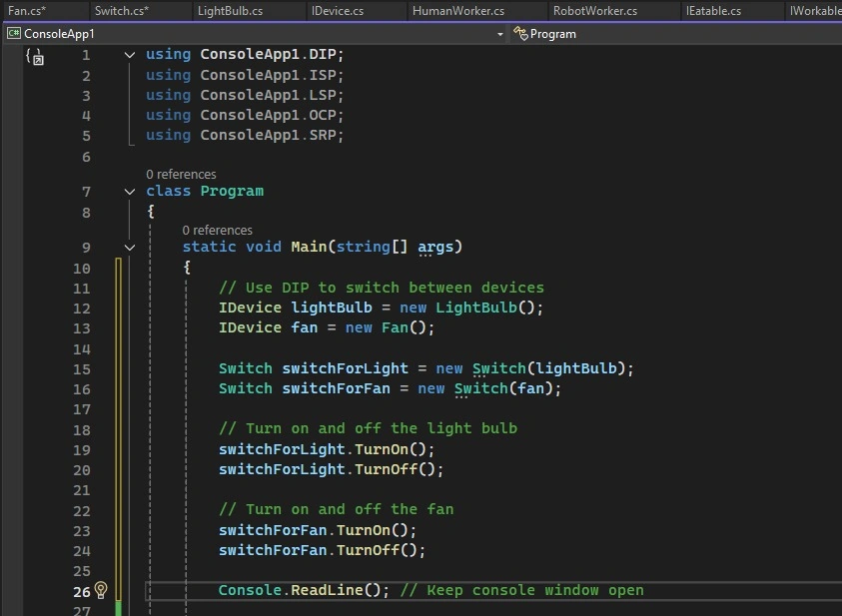Click the 'ConsoleApp1.DIP' namespace on line 1
Screen dimensions: 842x616
tap(268, 55)
